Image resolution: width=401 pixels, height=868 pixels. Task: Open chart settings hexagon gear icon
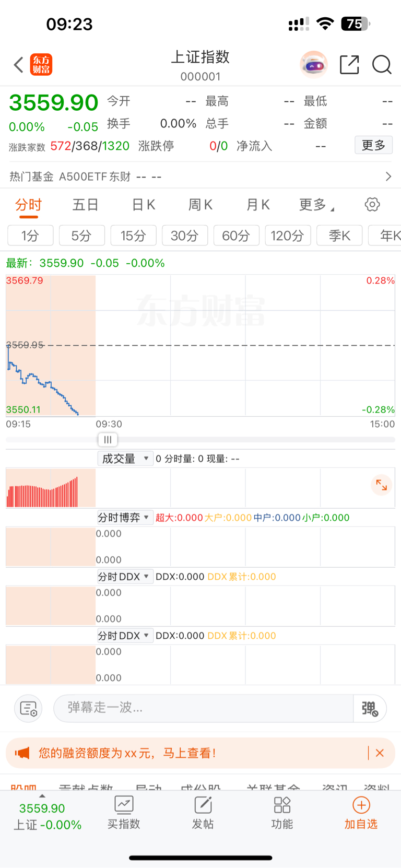[372, 204]
